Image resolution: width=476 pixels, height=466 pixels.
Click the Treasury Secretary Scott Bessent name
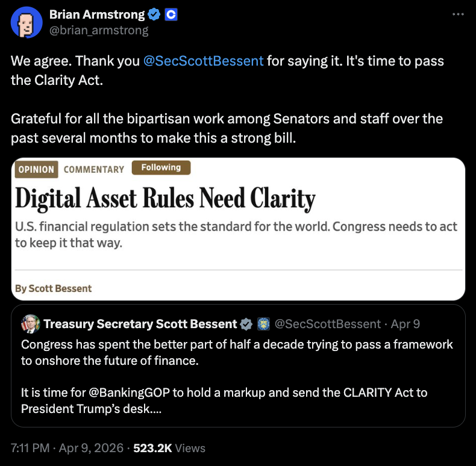140,324
